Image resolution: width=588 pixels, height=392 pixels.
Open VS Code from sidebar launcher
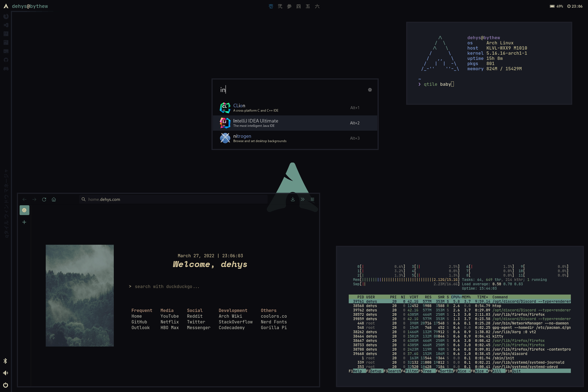point(6,25)
